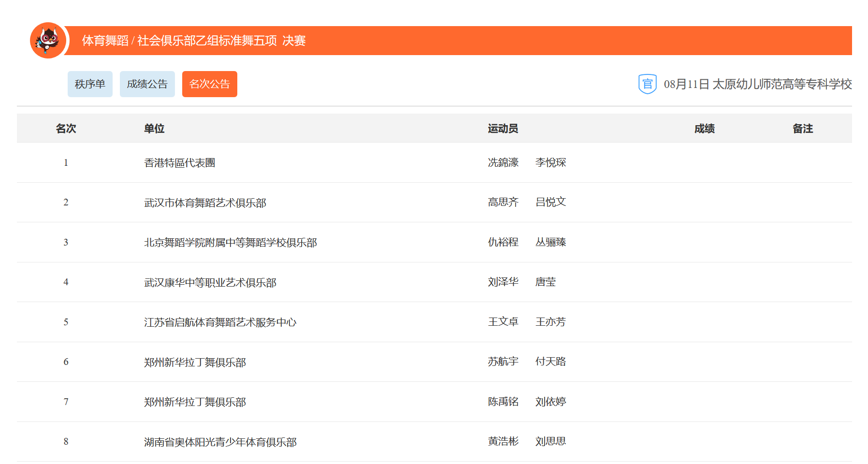Select athlete 刘依婷

pos(550,402)
